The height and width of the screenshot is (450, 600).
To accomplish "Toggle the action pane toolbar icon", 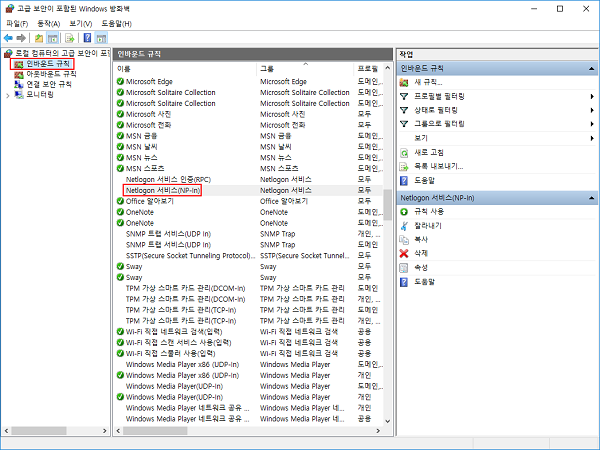I will pos(101,38).
